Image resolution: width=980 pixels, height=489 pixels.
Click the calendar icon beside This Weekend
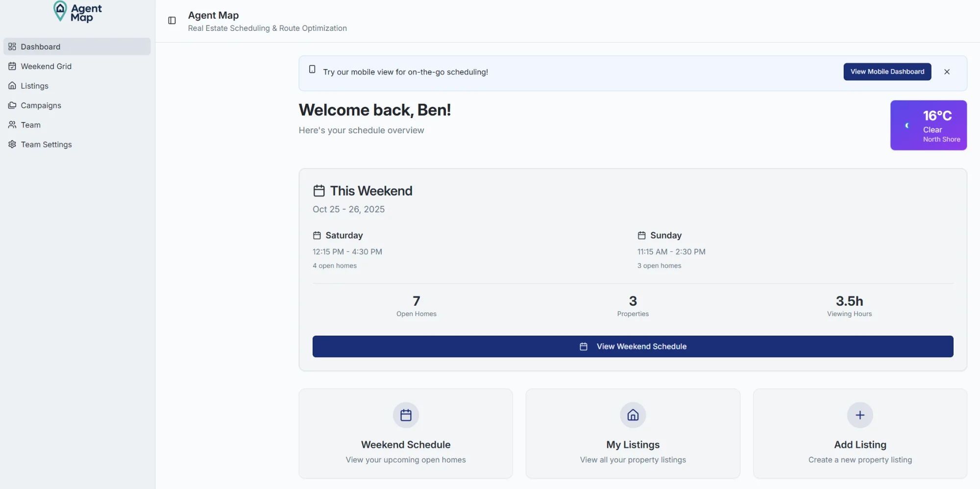coord(319,191)
